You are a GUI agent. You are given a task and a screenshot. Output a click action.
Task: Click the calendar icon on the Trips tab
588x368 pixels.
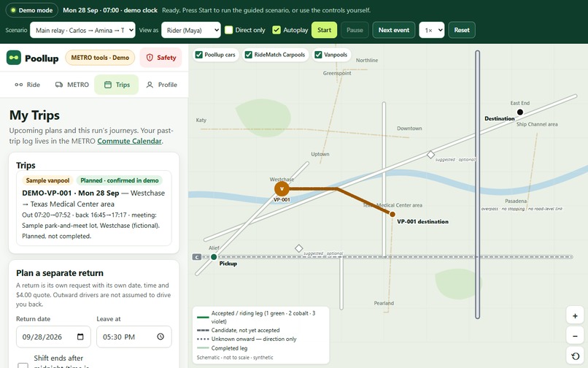pos(108,85)
